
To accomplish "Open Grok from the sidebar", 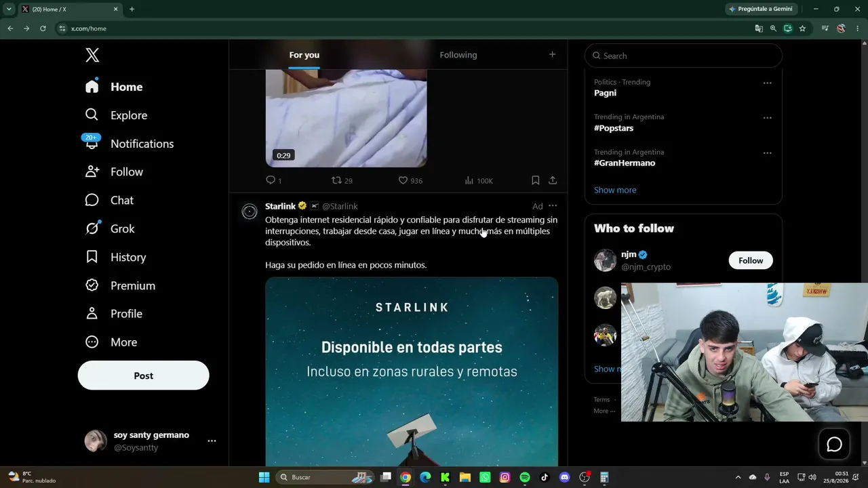I will pos(110,229).
